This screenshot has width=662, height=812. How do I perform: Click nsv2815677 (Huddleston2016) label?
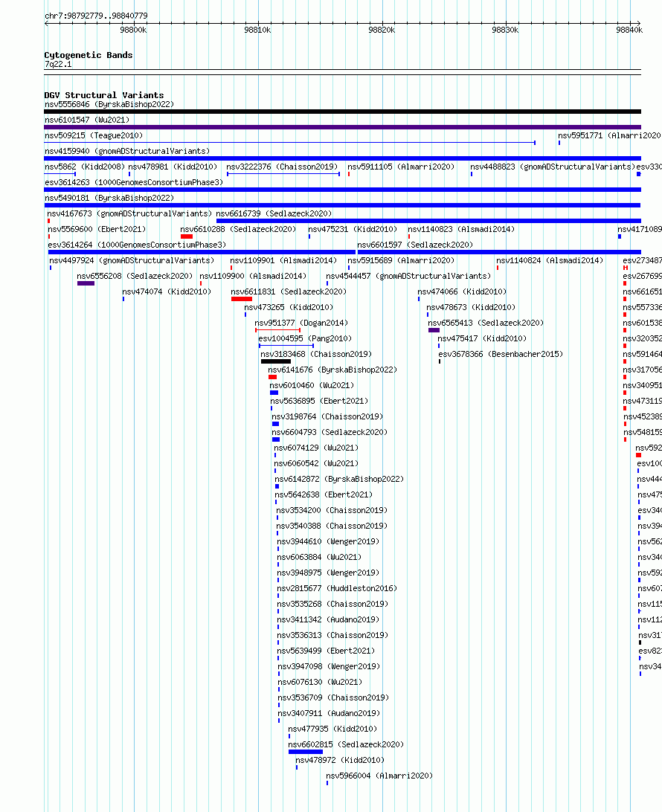tap(337, 588)
